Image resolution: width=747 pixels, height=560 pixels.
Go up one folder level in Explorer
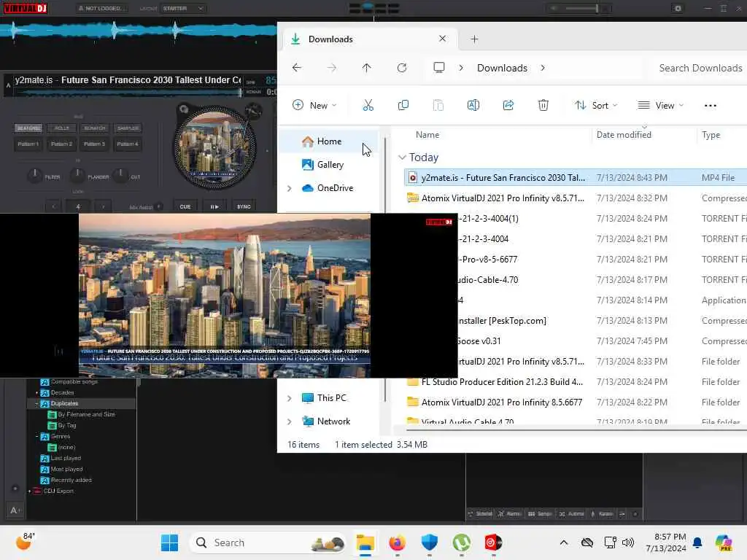366,68
